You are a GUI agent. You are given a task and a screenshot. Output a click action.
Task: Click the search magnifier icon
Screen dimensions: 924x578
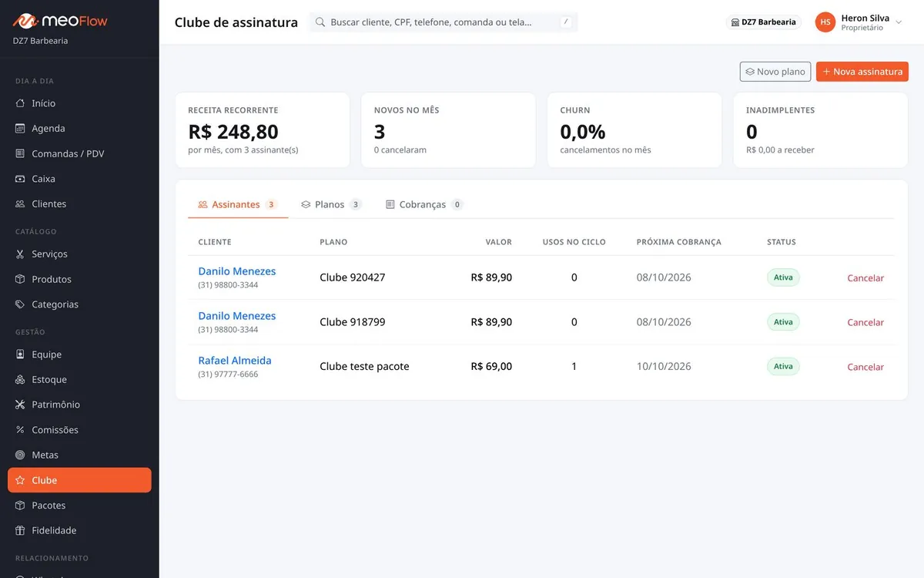click(320, 22)
